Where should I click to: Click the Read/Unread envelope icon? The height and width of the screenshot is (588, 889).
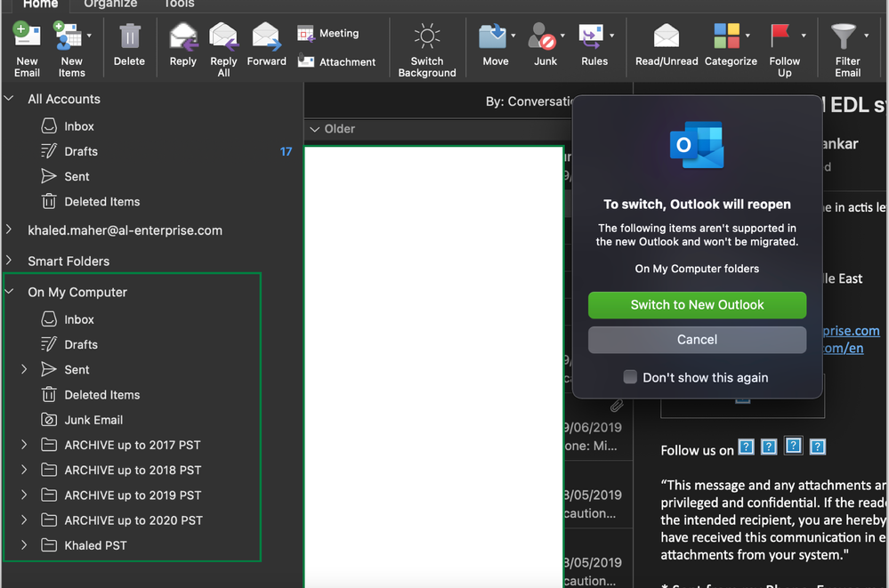[x=667, y=36]
